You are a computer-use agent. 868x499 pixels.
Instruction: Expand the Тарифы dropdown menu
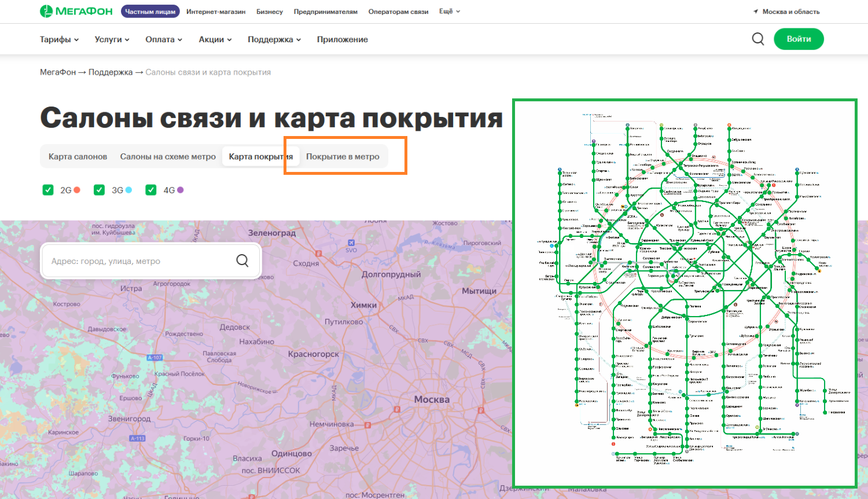[x=59, y=39]
